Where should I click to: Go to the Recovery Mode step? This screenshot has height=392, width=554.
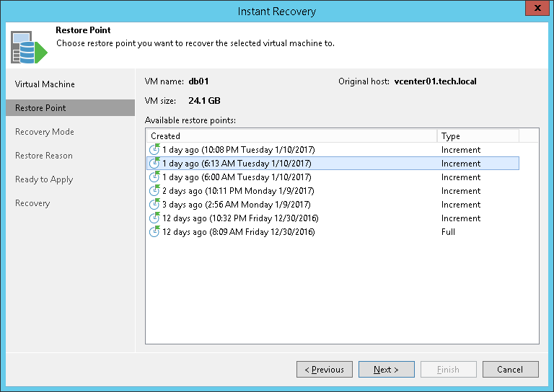pos(45,132)
